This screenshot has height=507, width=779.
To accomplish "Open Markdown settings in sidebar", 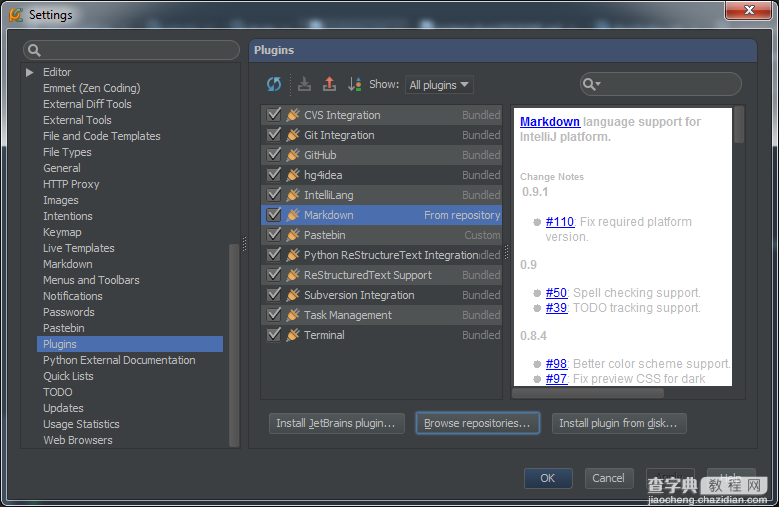I will tap(68, 264).
